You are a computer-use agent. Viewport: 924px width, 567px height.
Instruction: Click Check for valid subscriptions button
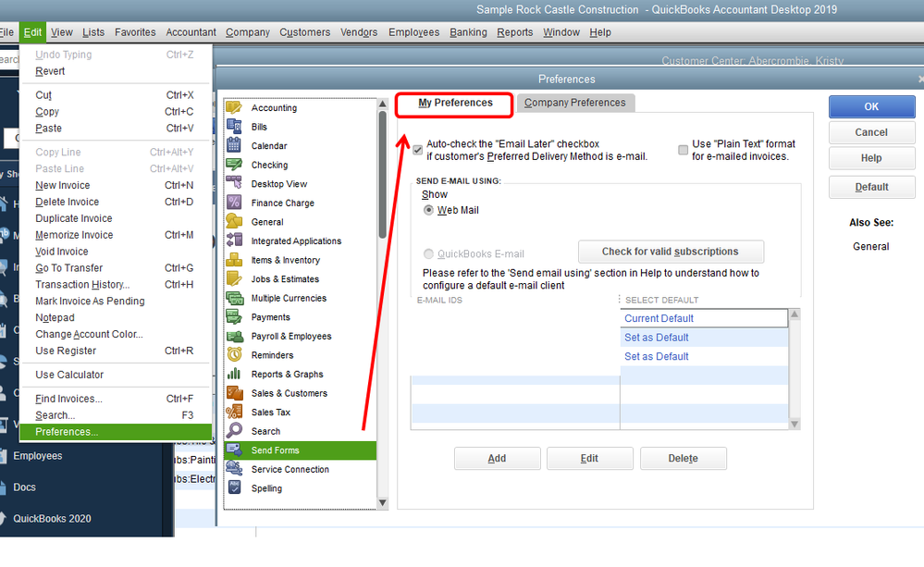click(671, 252)
